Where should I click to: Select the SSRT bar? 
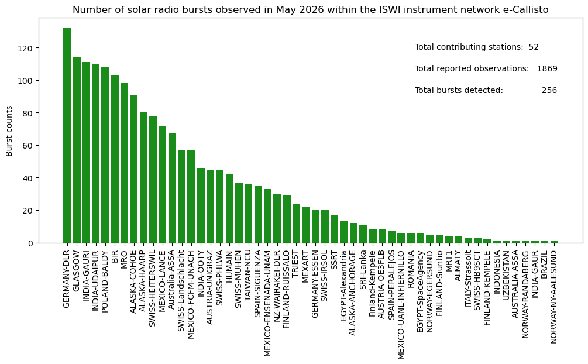click(x=335, y=229)
